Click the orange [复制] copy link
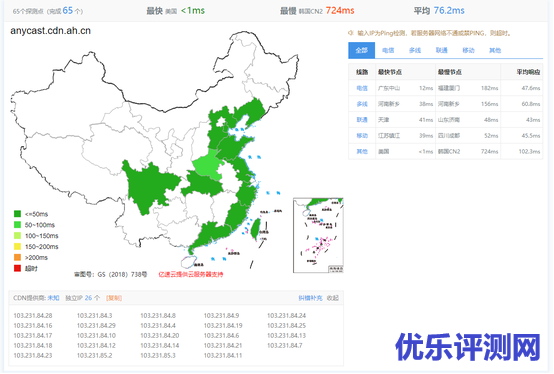The width and height of the screenshot is (554, 374). tap(114, 298)
